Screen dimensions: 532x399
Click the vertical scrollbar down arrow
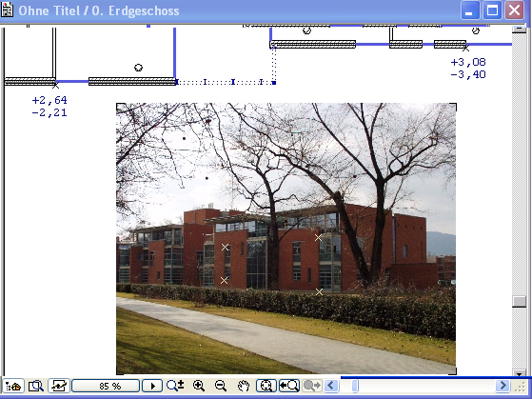click(519, 374)
